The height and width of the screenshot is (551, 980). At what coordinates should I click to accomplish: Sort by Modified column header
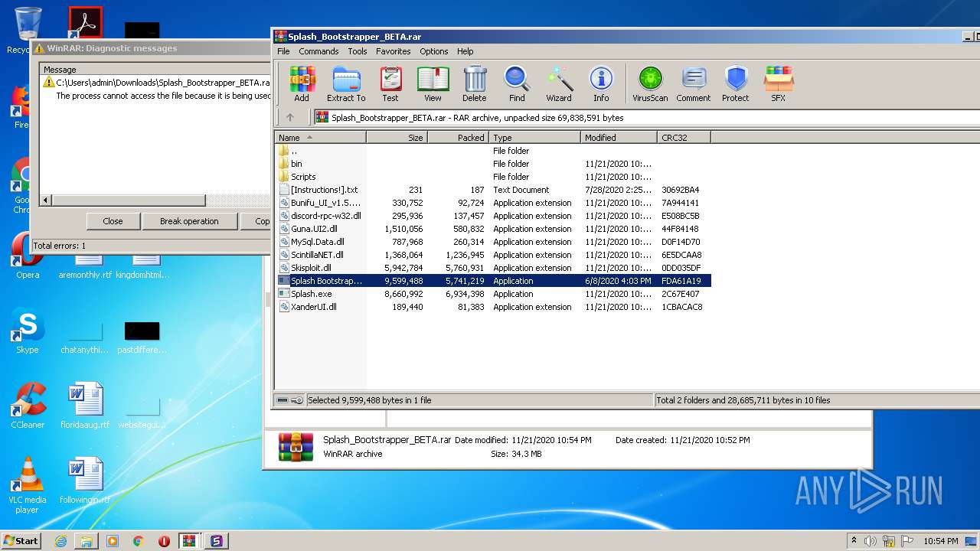pyautogui.click(x=619, y=138)
